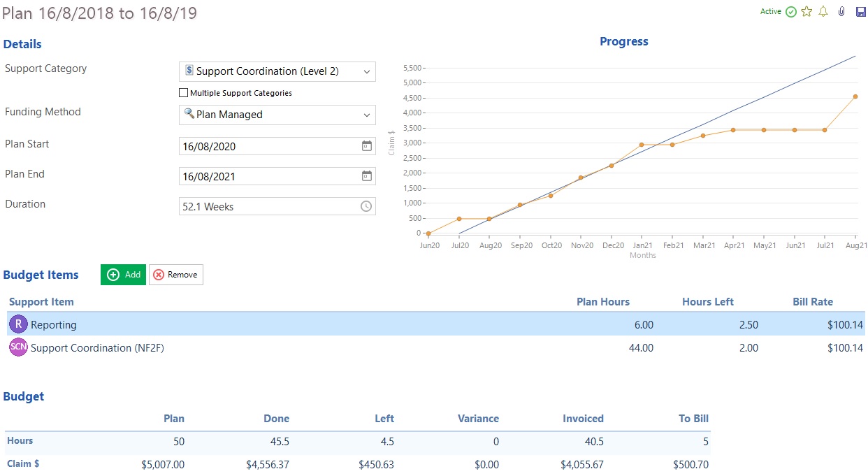Enable Multiple Support Categories checkbox

tap(184, 92)
